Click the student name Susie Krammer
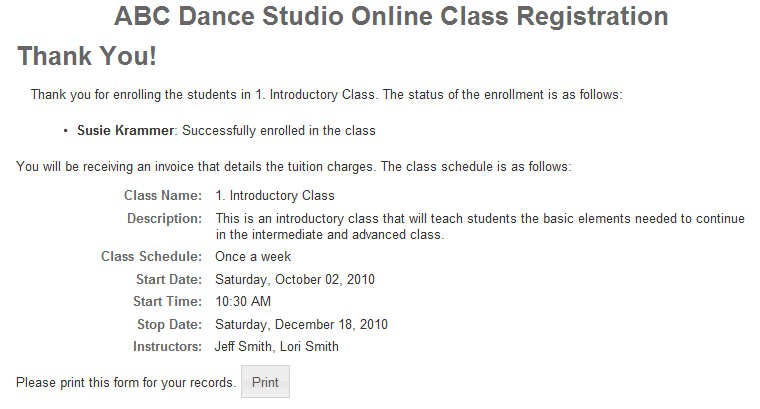This screenshot has height=409, width=760. [x=126, y=130]
